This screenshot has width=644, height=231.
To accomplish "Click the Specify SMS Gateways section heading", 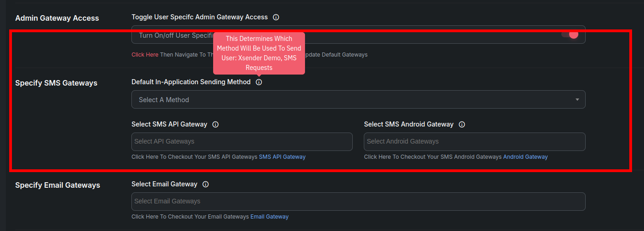I will coord(56,83).
